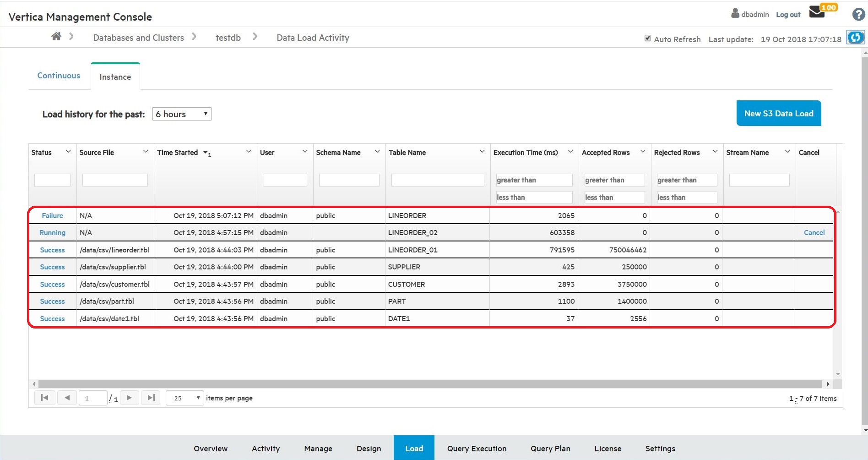This screenshot has width=868, height=460.
Task: Click the New S3 Data Load button
Action: point(778,113)
